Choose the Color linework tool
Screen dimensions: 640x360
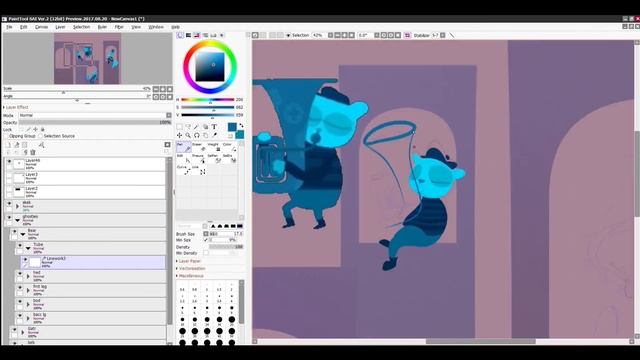tap(229, 147)
